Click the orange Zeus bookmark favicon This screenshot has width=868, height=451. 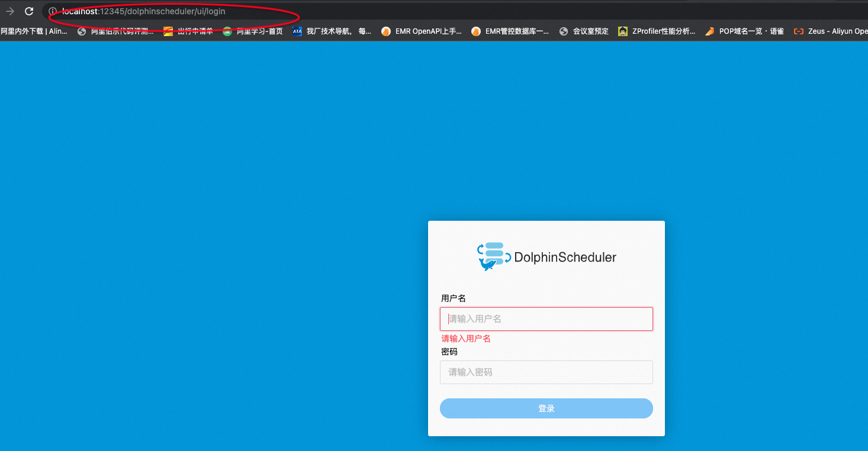pos(798,31)
